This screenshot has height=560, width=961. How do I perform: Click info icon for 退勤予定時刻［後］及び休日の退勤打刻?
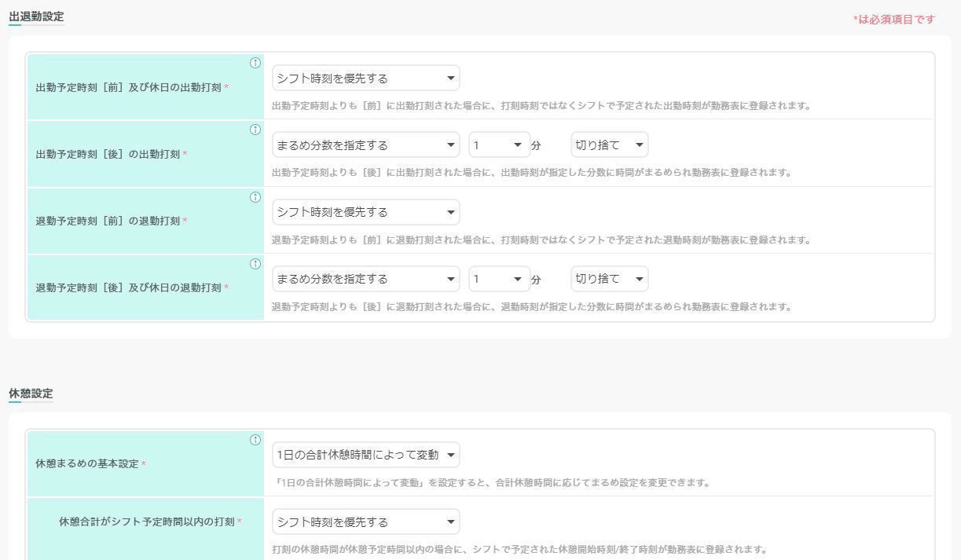pos(255,264)
